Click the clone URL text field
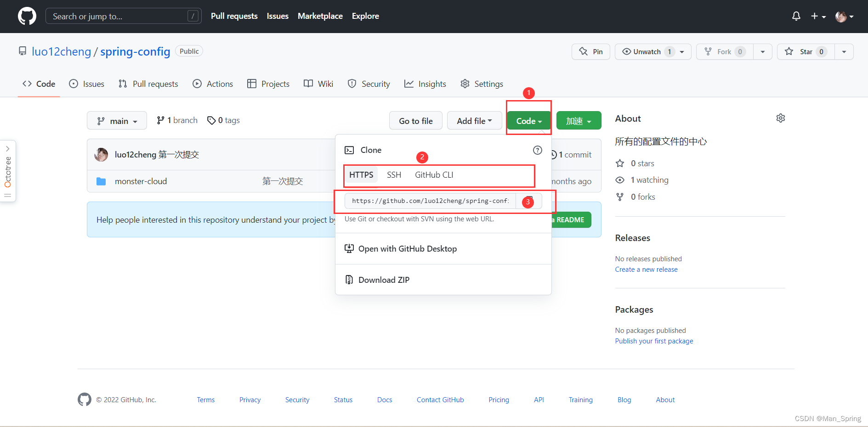 coord(430,201)
